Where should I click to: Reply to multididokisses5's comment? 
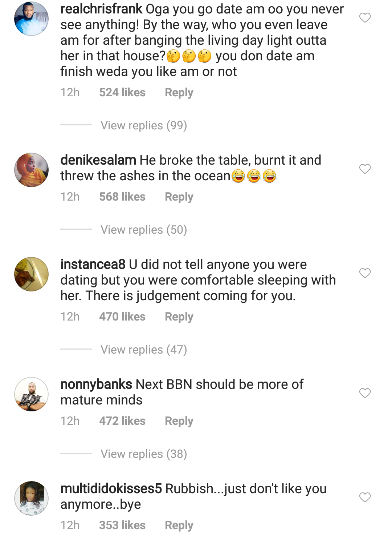pyautogui.click(x=179, y=525)
